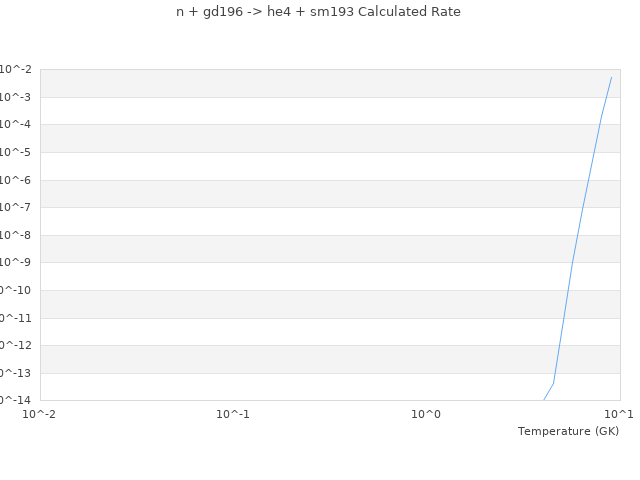Click the y-axis 10^-5 tick label
The image size is (640, 480).
16,152
